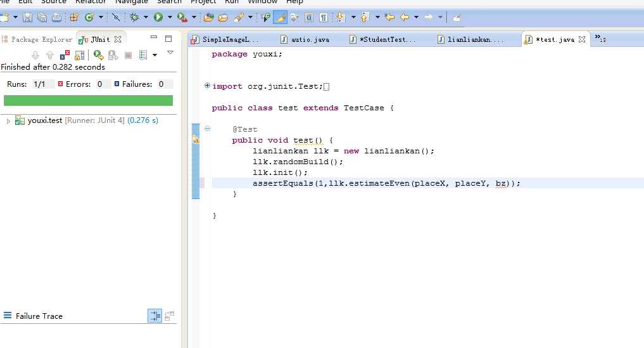
Task: Click the green Run button
Action: [x=158, y=17]
